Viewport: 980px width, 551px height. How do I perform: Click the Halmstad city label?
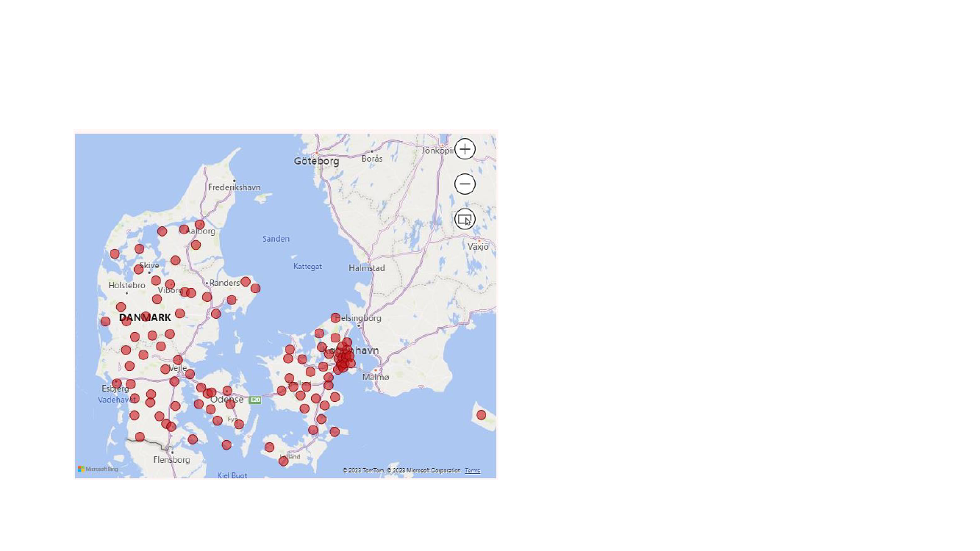(367, 268)
